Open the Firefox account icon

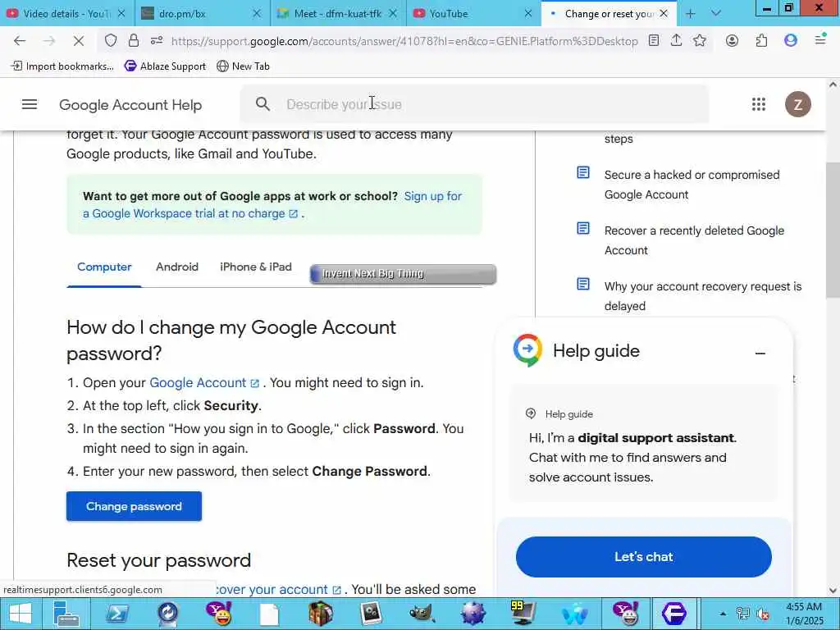732,41
